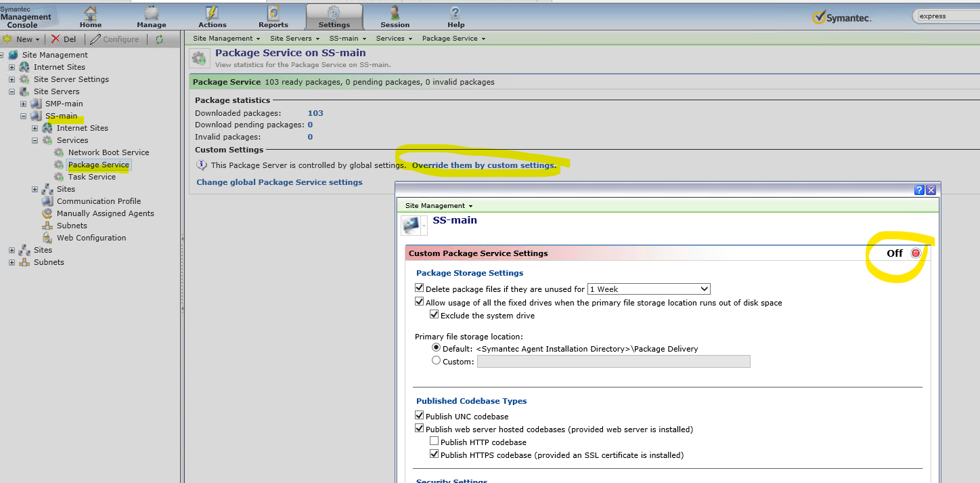Click the Site Management globe icon in tree
The height and width of the screenshot is (483, 980).
coord(14,55)
